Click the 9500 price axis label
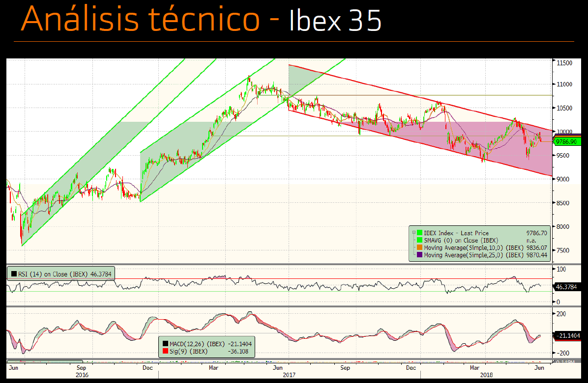 point(563,156)
